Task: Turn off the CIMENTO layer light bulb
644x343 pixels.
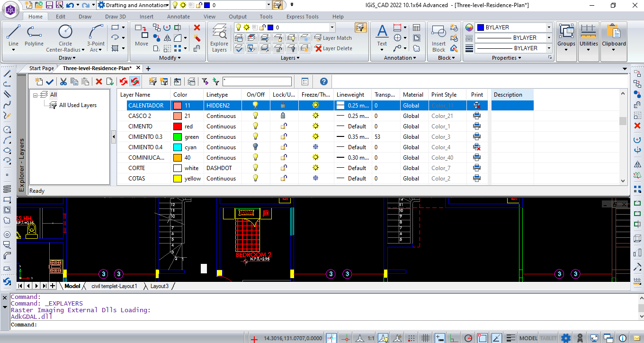Action: tap(255, 126)
